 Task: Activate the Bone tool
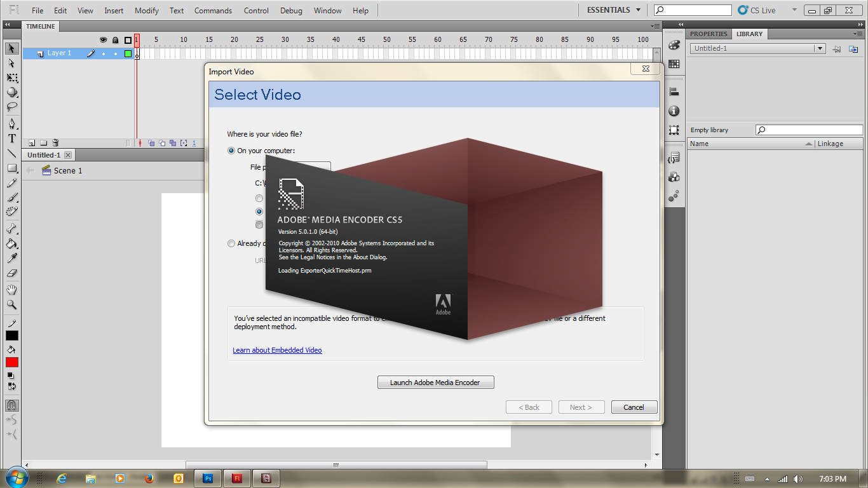(x=12, y=229)
